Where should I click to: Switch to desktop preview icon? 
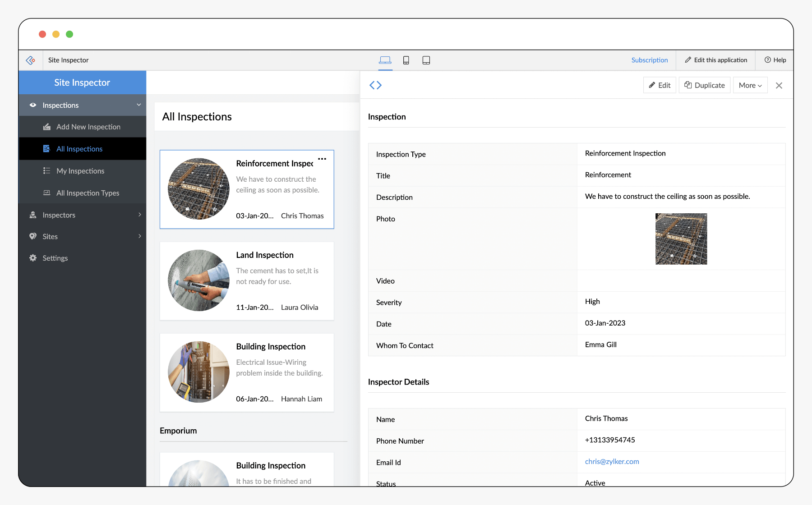coord(385,60)
